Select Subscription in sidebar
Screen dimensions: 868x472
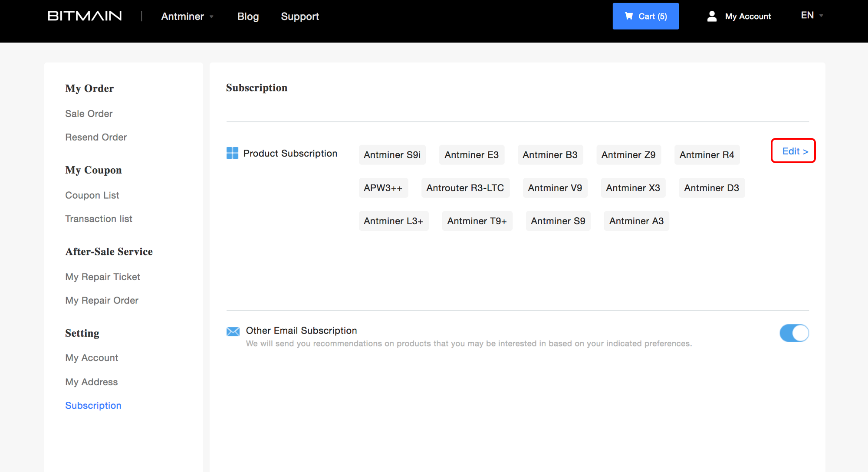click(x=93, y=405)
